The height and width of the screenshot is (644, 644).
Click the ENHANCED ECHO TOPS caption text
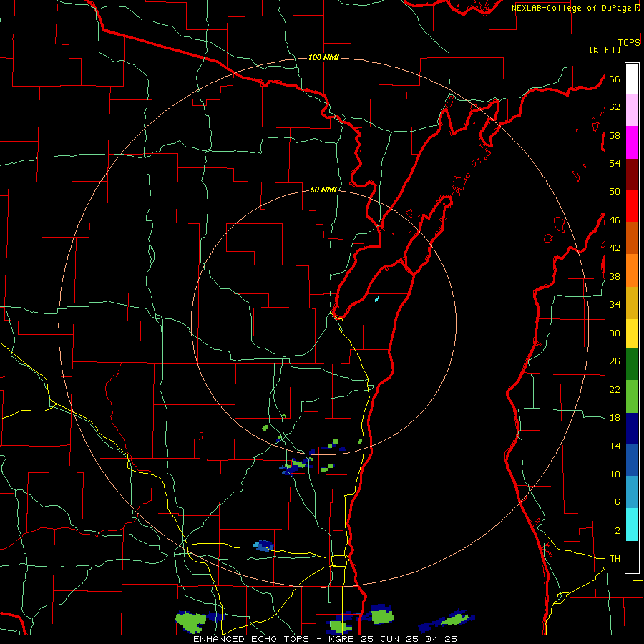(254, 639)
